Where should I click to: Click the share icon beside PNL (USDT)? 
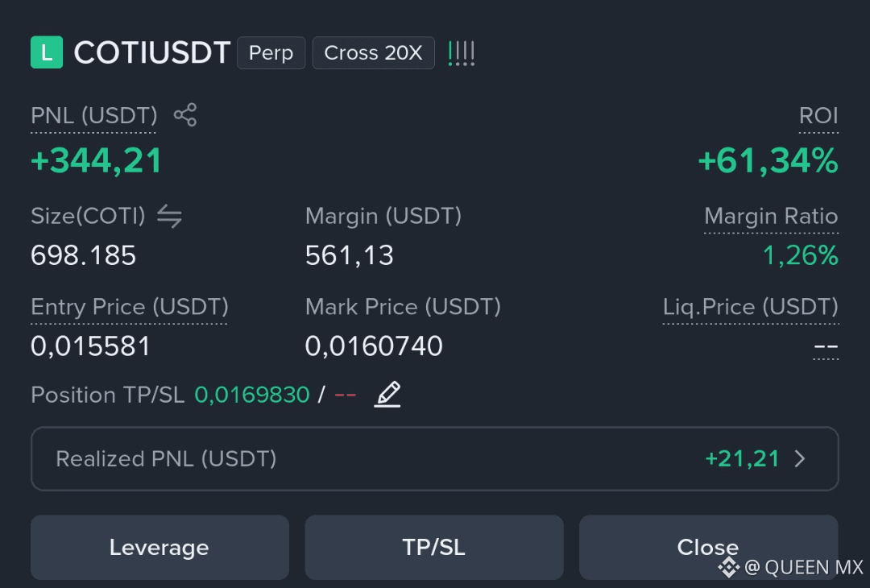(x=185, y=115)
